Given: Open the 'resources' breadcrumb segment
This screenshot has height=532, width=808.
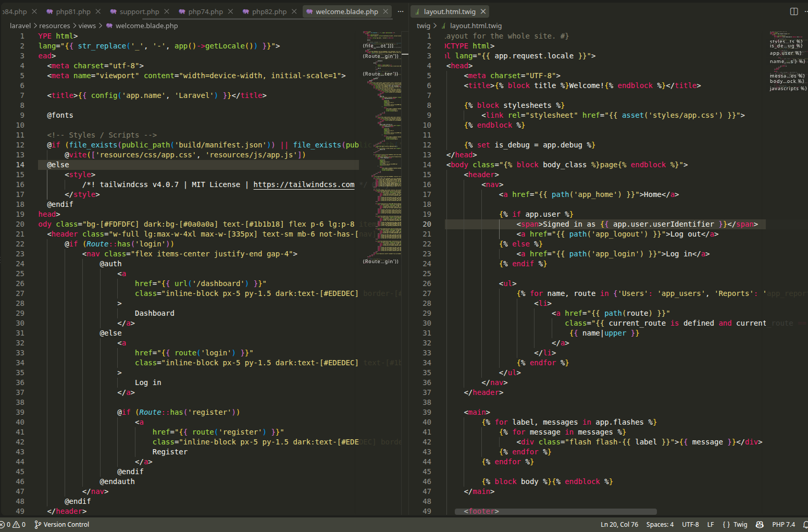Looking at the screenshot, I should [55, 26].
